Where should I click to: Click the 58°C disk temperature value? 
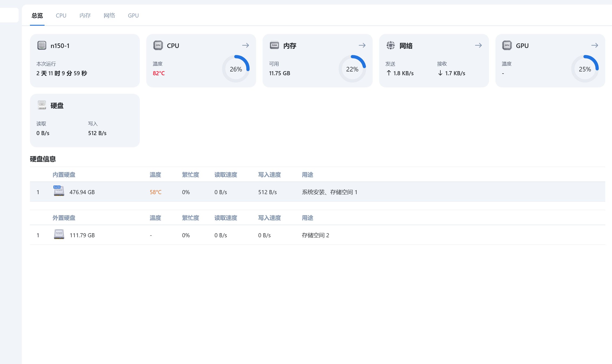click(x=156, y=192)
